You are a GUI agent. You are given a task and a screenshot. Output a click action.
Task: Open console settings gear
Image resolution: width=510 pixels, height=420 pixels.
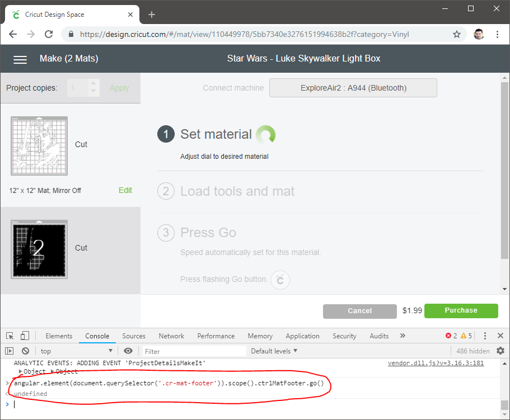tap(500, 351)
